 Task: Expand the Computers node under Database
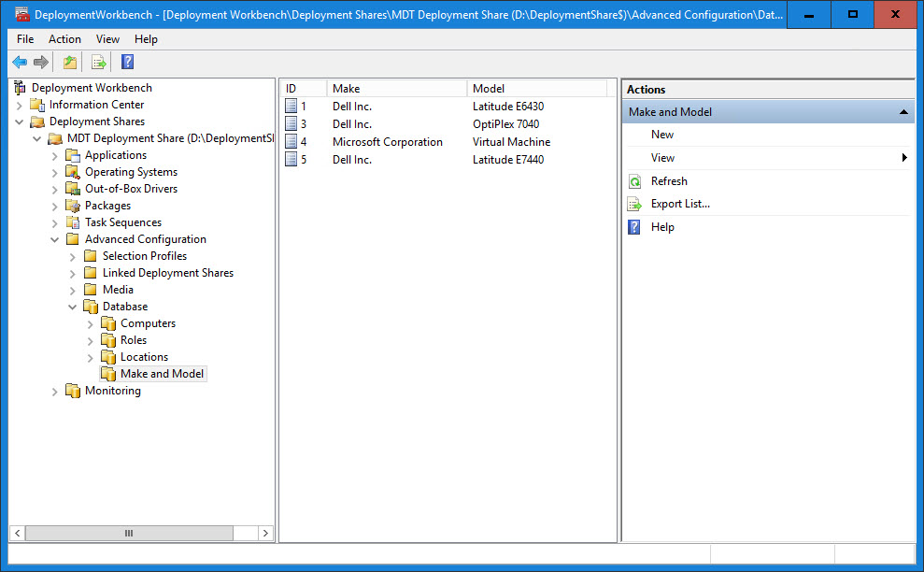(x=91, y=323)
